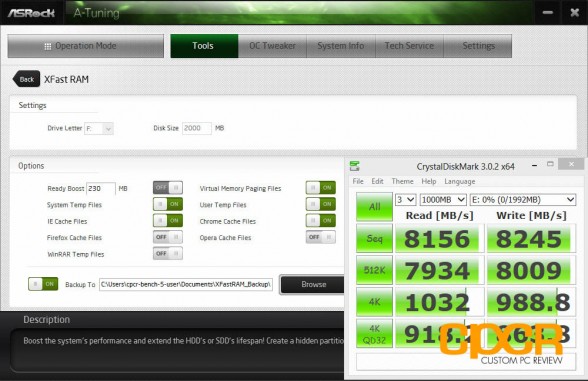The image size is (588, 381).
Task: Click the 4K write result 988.8
Action: [531, 302]
